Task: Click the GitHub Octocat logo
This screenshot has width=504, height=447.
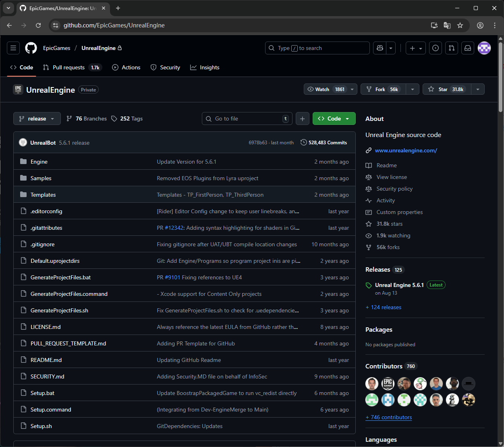Action: pos(31,48)
